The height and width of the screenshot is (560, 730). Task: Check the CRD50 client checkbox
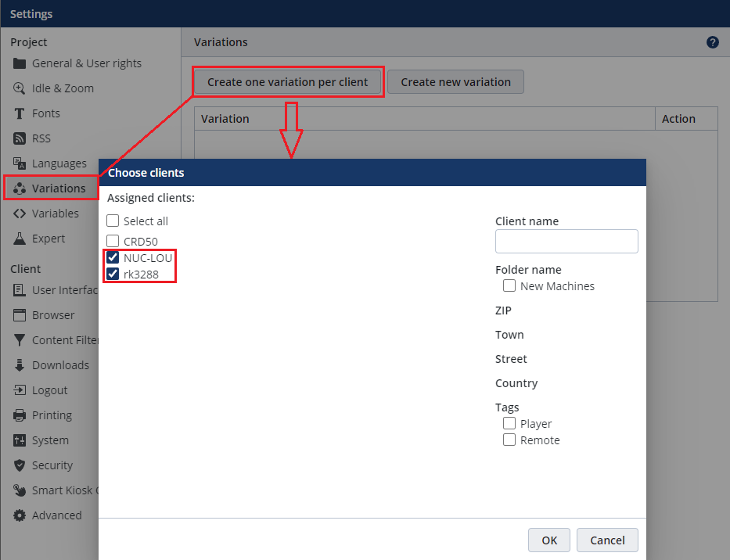tap(112, 241)
